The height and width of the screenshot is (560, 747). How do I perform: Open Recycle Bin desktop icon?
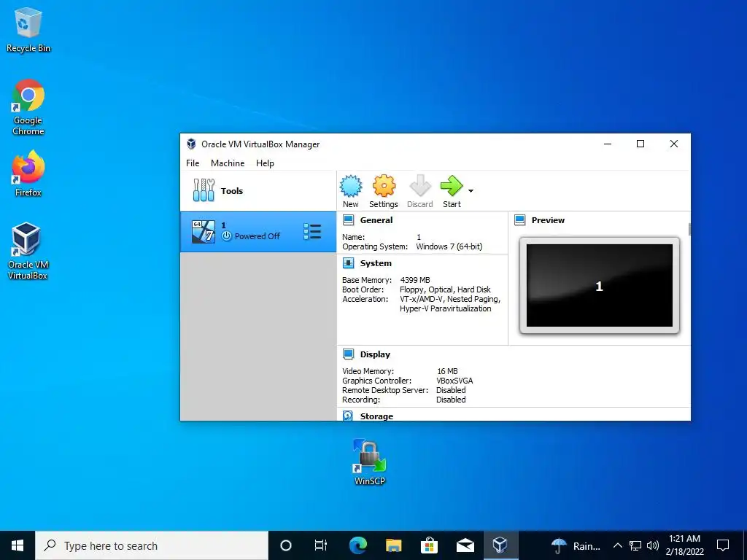pyautogui.click(x=28, y=29)
